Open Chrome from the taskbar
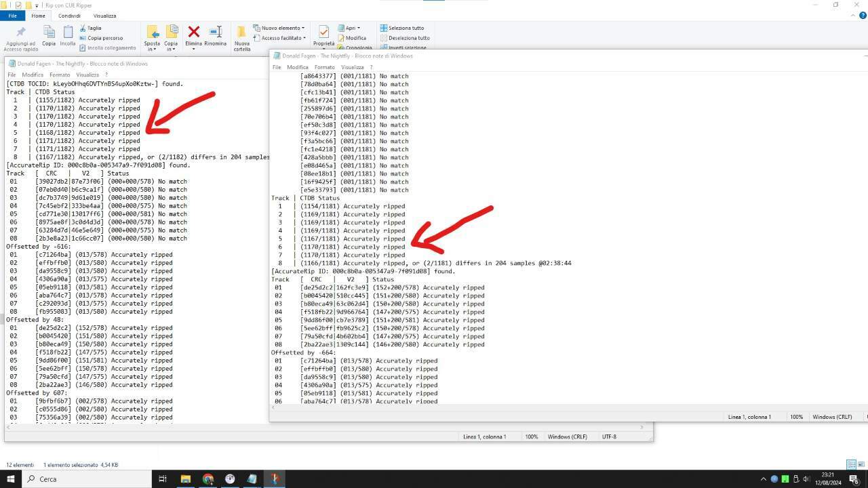Screen dimensions: 868x488 pos(208,479)
